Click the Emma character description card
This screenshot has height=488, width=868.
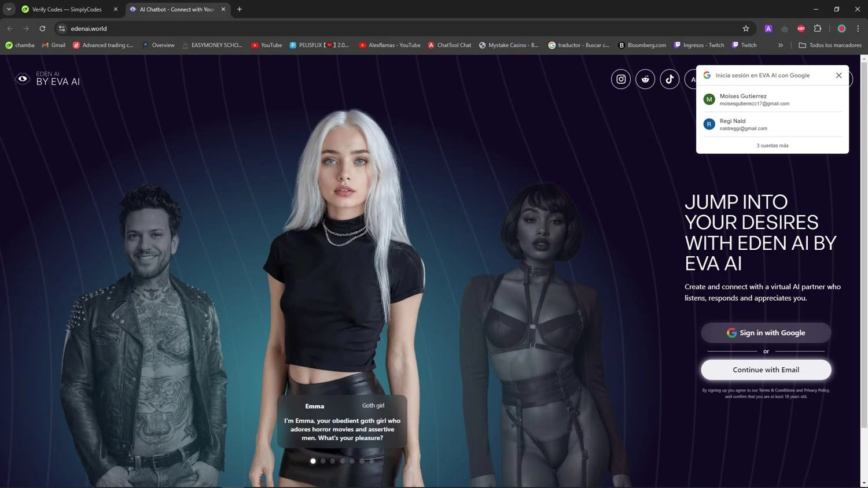pos(342,422)
